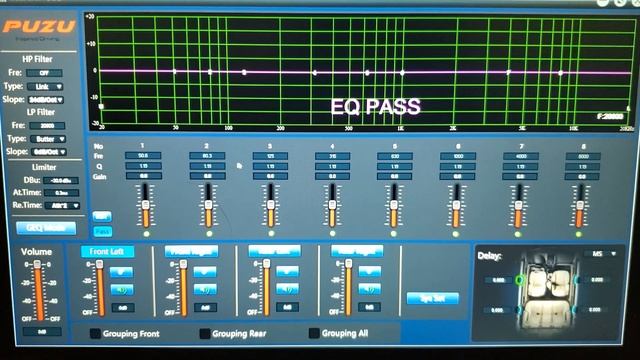Open the Limiter Re.Time dropdown
The height and width of the screenshot is (360, 640).
click(x=62, y=205)
